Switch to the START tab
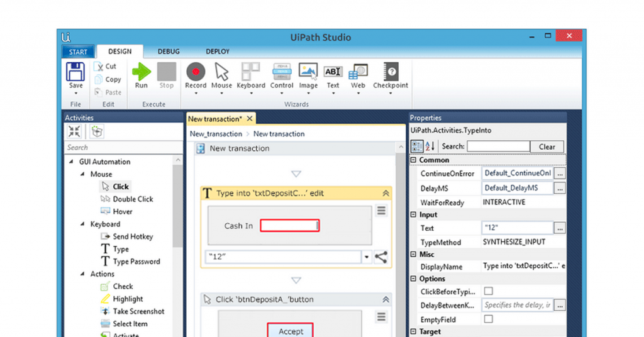The height and width of the screenshot is (337, 644). 78,52
